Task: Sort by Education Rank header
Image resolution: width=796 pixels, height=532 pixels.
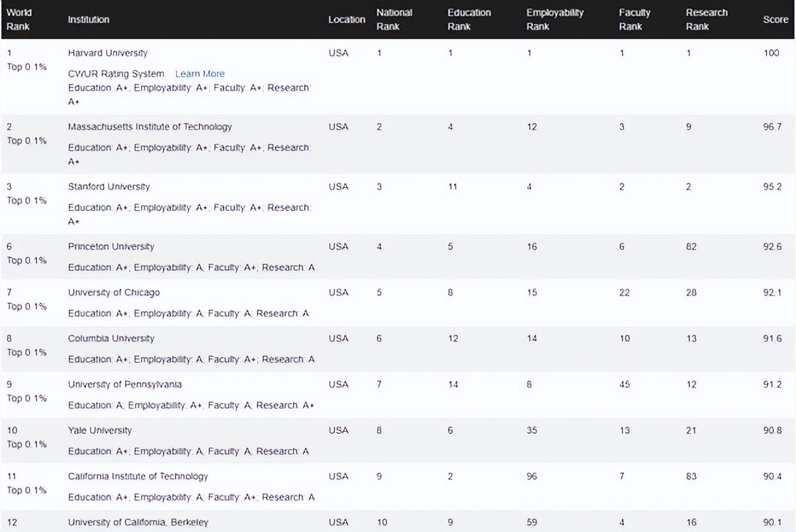Action: (469, 19)
